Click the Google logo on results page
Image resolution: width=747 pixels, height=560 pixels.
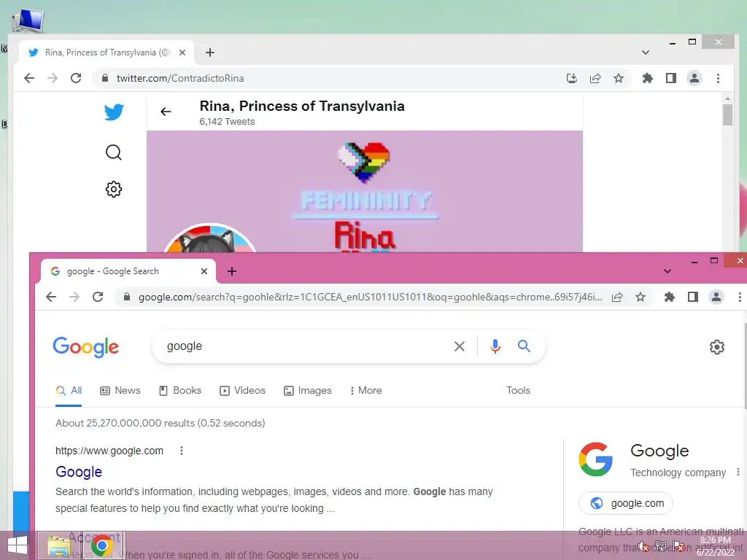(86, 347)
